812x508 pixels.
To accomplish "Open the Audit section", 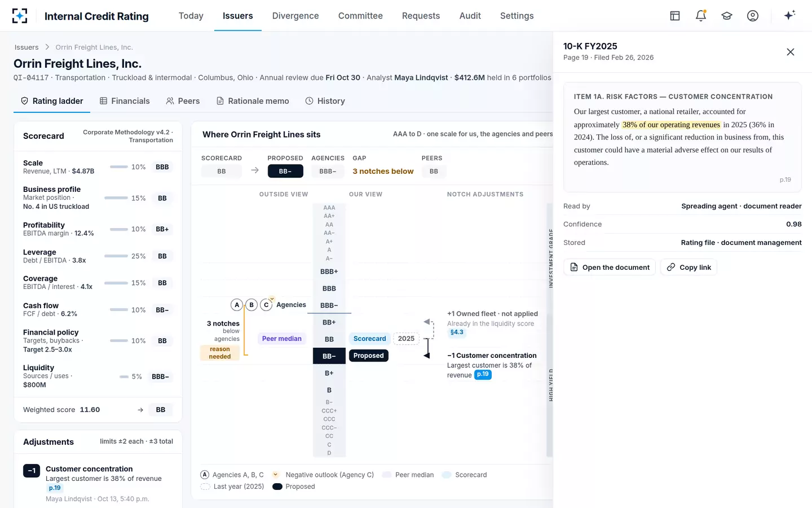I will [470, 16].
